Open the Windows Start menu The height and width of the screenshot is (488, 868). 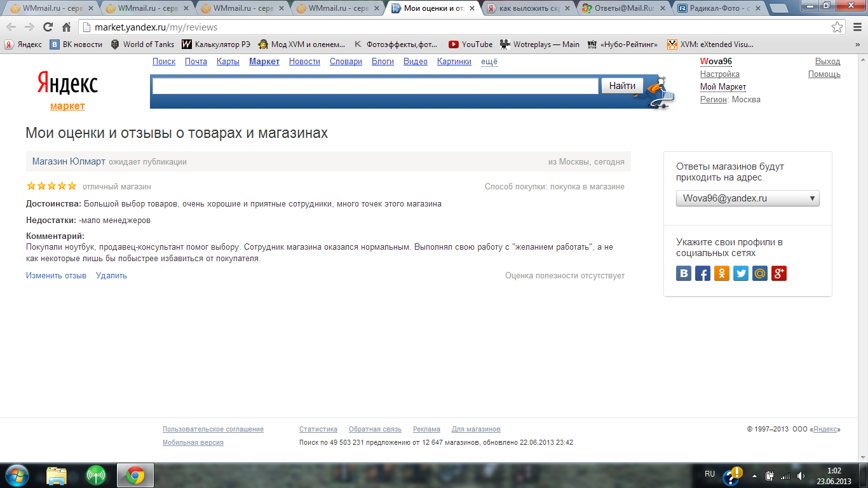point(16,475)
